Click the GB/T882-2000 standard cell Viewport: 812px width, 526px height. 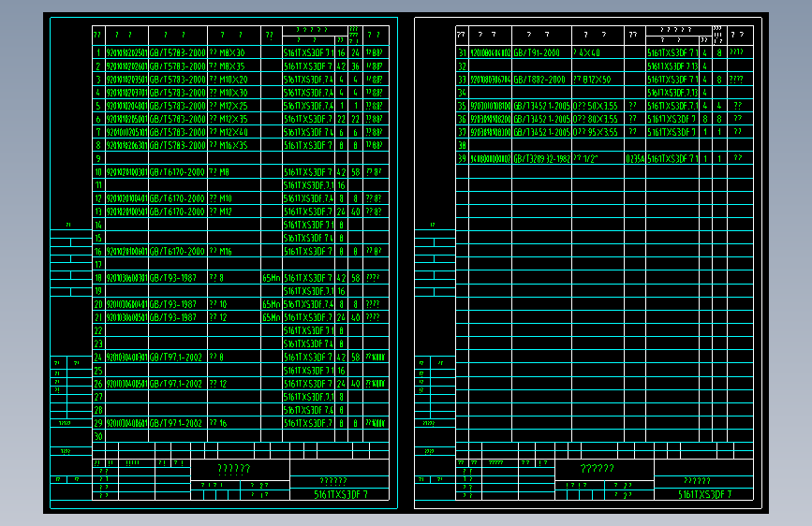(x=541, y=80)
